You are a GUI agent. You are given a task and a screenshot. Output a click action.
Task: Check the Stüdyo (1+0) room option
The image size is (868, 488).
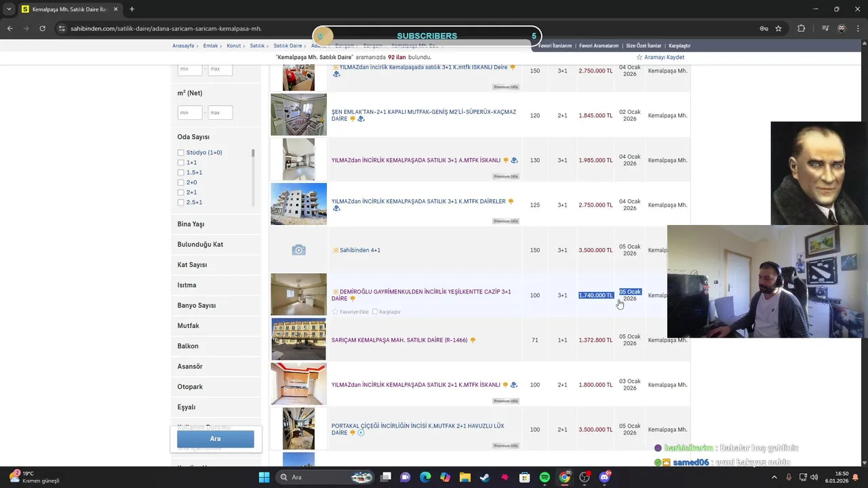pyautogui.click(x=181, y=152)
